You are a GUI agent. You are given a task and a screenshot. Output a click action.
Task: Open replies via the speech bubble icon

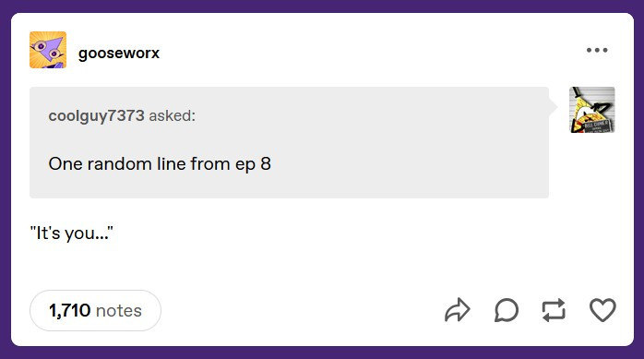point(507,310)
